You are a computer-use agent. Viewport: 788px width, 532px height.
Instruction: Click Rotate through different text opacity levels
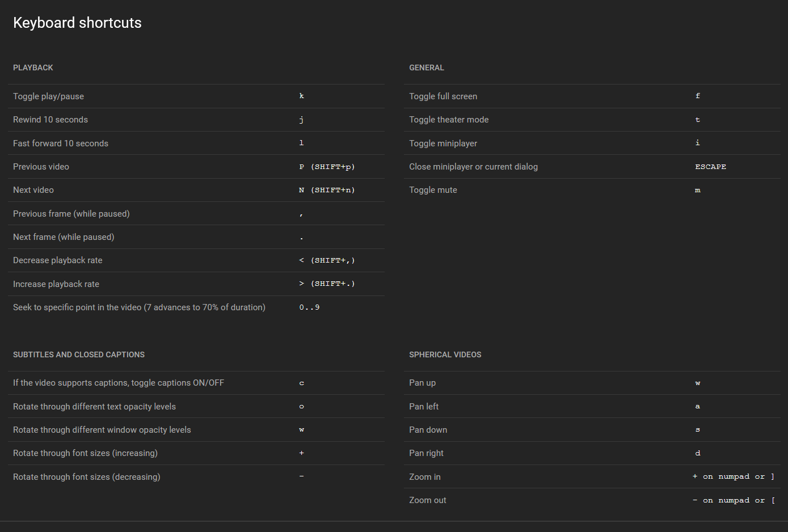[94, 407]
